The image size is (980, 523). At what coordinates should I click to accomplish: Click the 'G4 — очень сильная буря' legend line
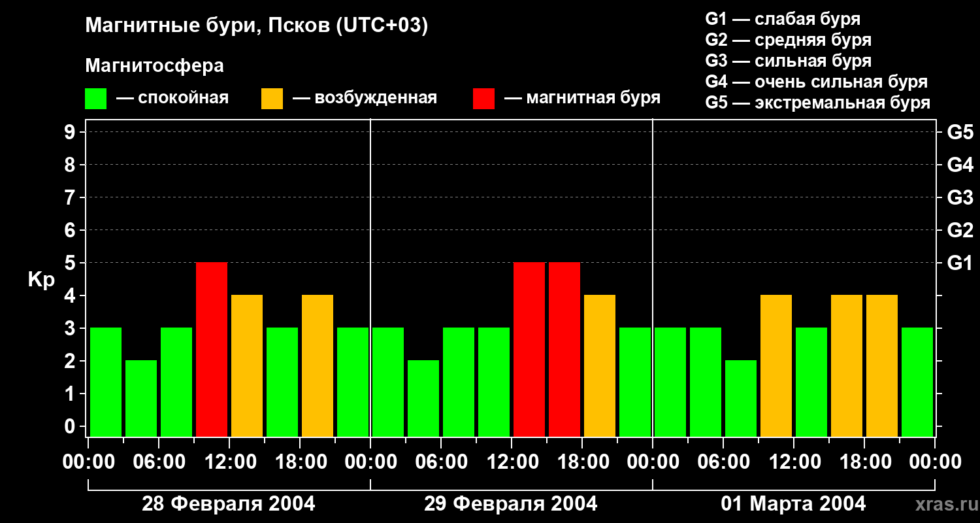(817, 82)
